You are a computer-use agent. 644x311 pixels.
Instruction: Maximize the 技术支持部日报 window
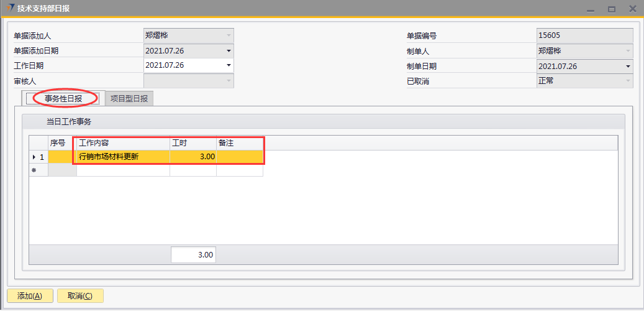coord(612,9)
